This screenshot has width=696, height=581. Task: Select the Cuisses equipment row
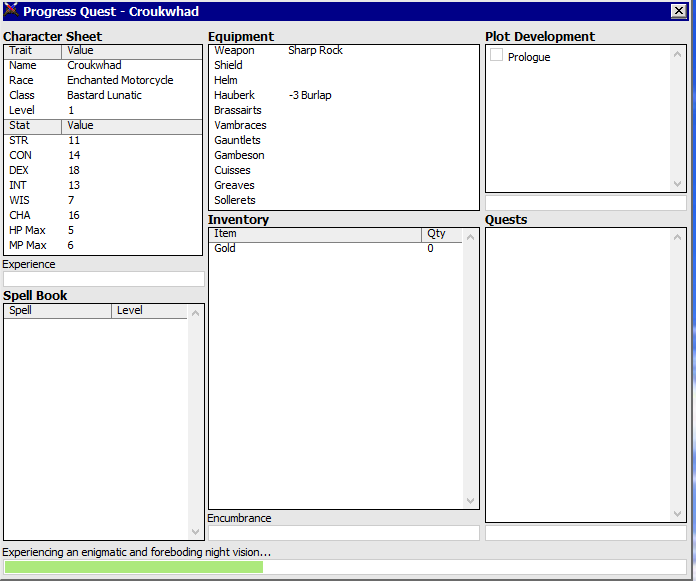[344, 171]
